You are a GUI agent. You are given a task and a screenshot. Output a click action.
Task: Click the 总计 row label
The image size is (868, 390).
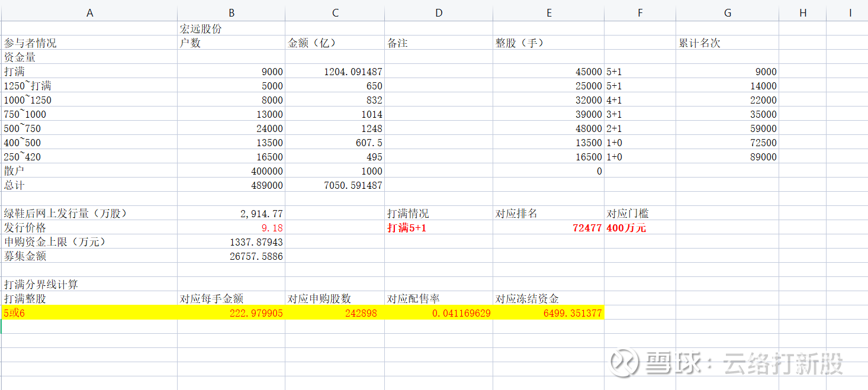(x=89, y=185)
